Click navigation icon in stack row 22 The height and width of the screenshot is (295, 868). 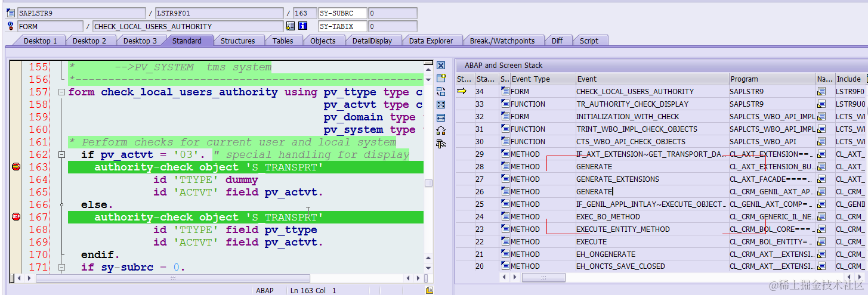(821, 241)
